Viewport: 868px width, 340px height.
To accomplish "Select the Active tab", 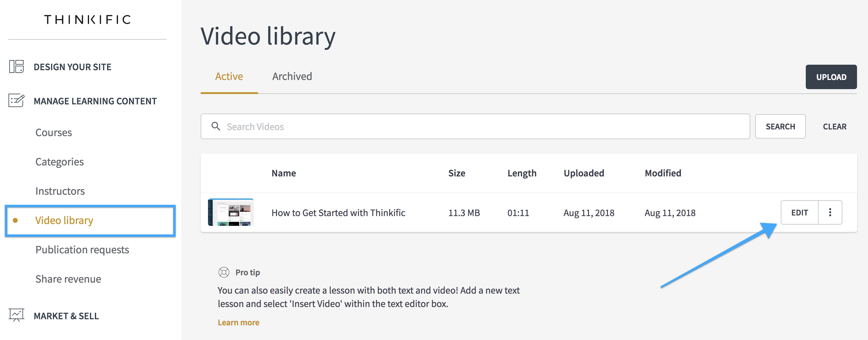I will 229,77.
